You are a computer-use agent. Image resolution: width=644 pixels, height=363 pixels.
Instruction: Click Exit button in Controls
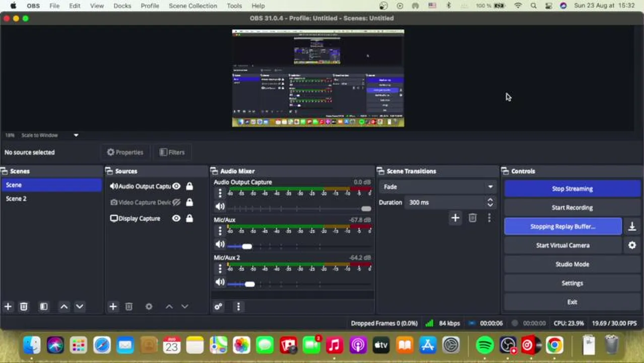(572, 302)
